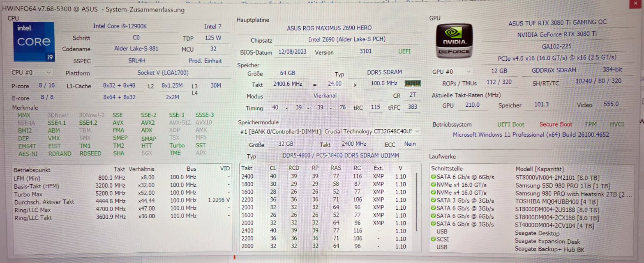Click the E-core count 8 / 8
Image resolution: width=644 pixels, height=263 pixels.
coord(47,97)
